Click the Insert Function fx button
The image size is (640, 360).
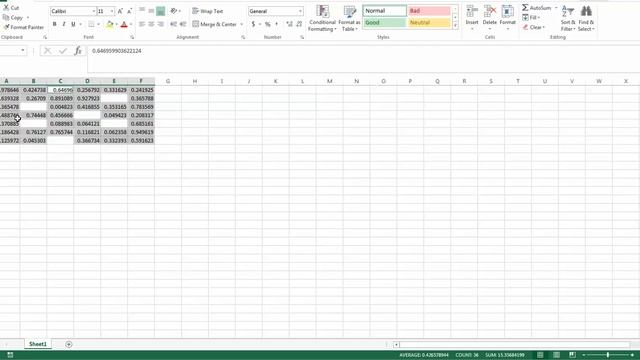(x=78, y=51)
